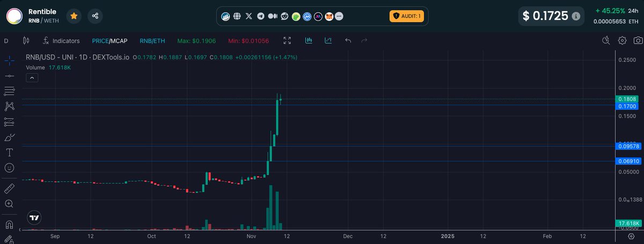This screenshot has width=644, height=244.
Task: Click the Nov label on time axis
Action: tap(252, 236)
